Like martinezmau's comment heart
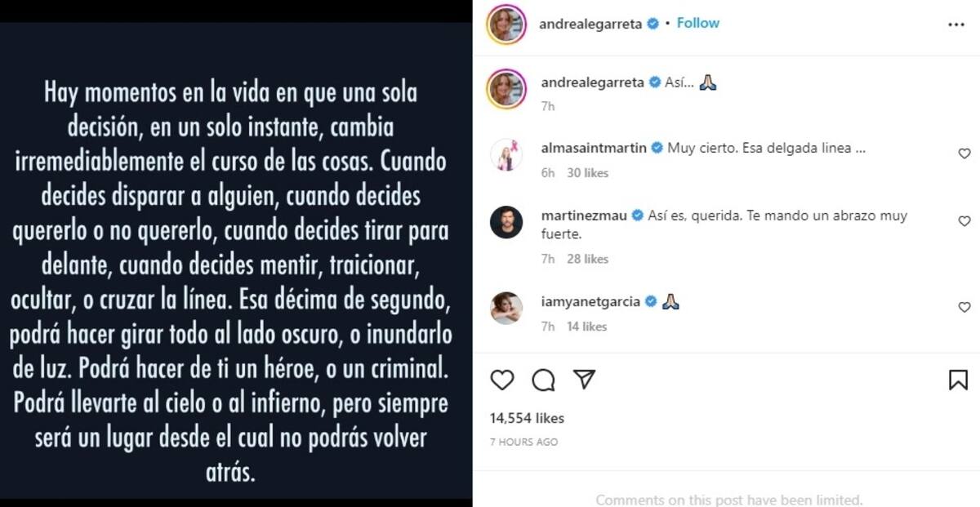The height and width of the screenshot is (507, 980). tap(964, 221)
